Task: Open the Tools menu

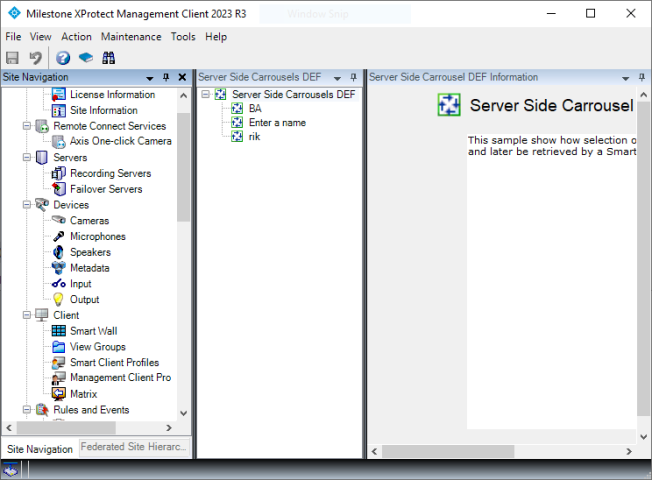Action: (x=183, y=37)
